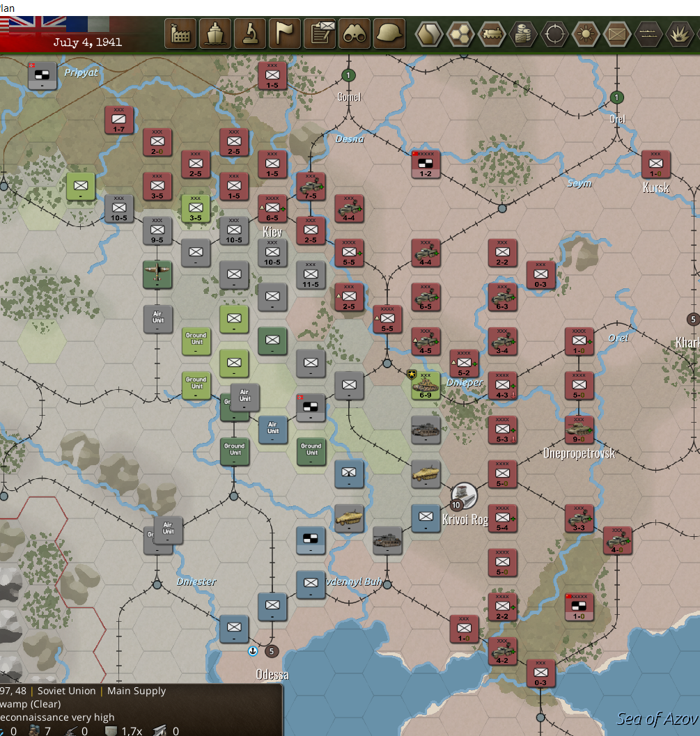Select the gray 9-5 infantry corps
Image resolution: width=700 pixels, height=736 pixels.
pyautogui.click(x=157, y=230)
